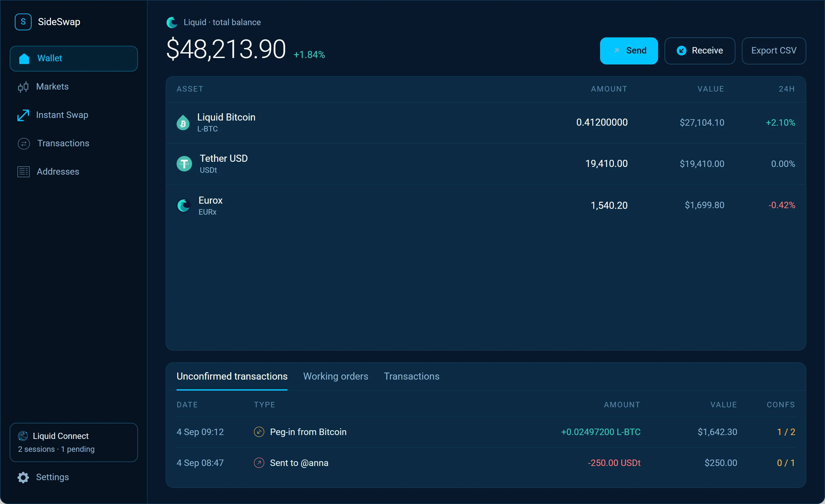
Task: Click the $1,642.30 transaction value
Action: coord(717,432)
